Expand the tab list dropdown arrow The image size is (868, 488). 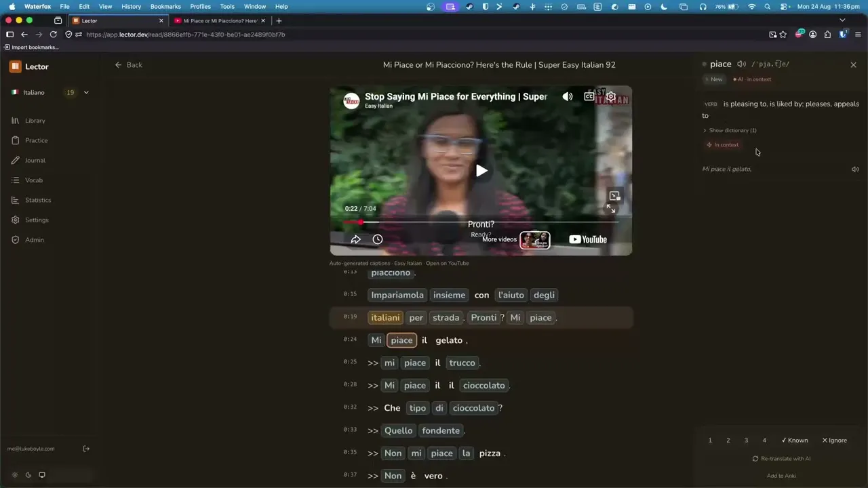pyautogui.click(x=842, y=20)
